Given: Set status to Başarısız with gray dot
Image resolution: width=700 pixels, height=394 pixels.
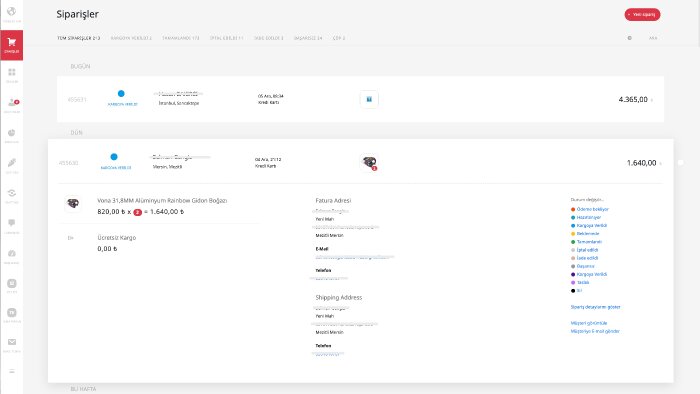Looking at the screenshot, I should 583,266.
